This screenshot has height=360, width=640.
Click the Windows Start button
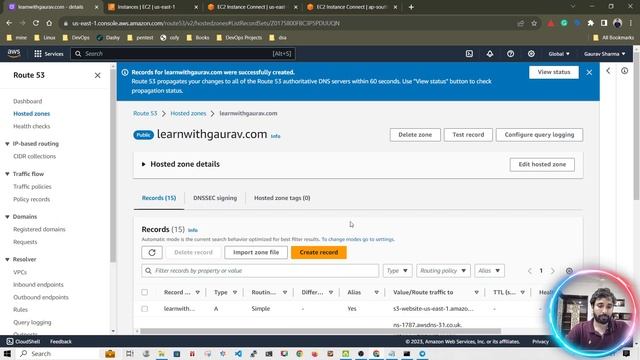pos(7,353)
